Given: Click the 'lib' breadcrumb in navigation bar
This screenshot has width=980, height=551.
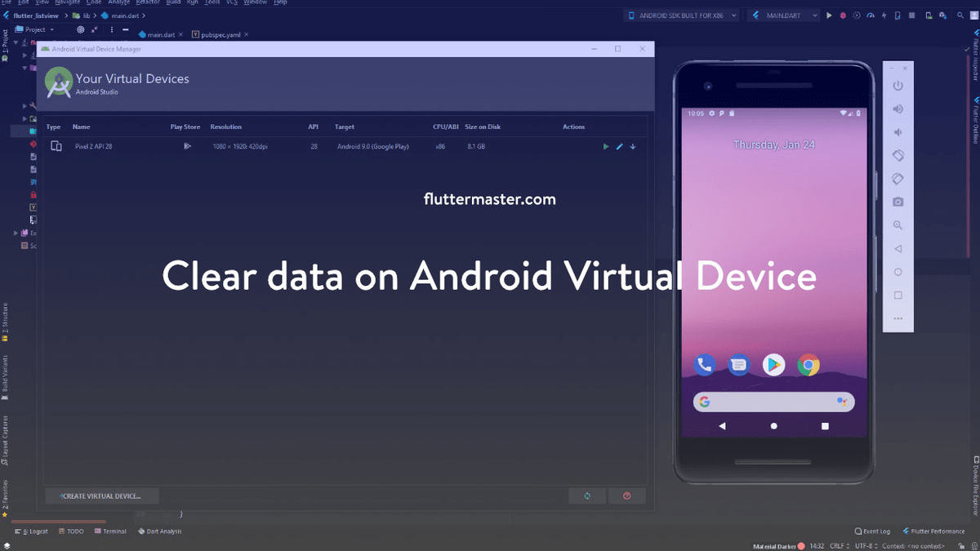Looking at the screenshot, I should 81,16.
